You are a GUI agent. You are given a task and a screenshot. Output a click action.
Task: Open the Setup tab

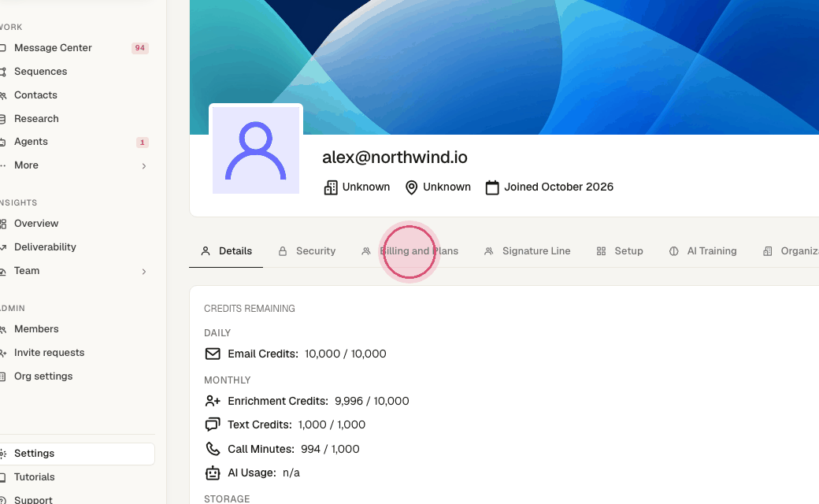point(620,251)
